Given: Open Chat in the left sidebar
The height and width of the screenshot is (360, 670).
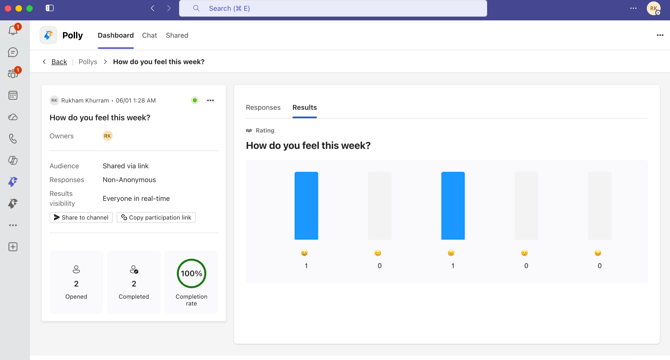Looking at the screenshot, I should [13, 52].
